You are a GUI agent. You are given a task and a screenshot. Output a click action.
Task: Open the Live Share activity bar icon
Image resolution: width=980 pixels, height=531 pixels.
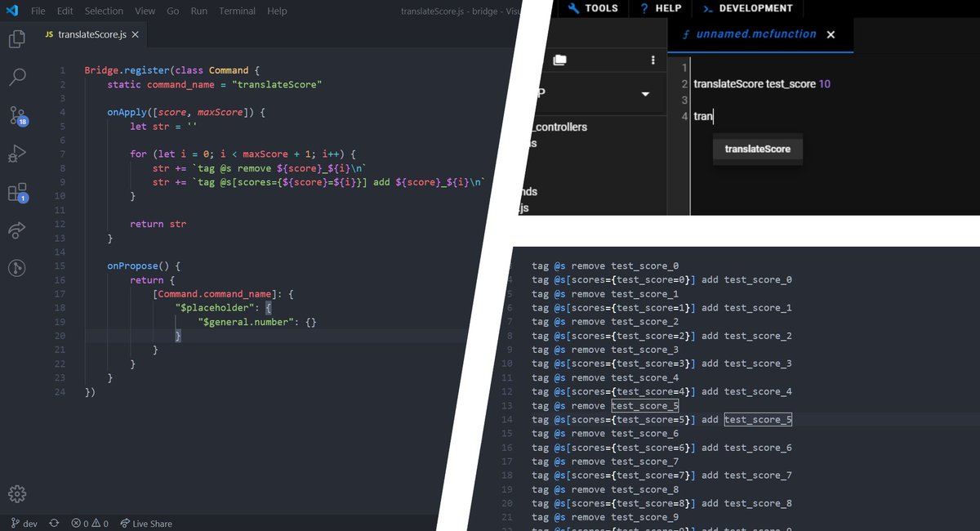click(17, 230)
